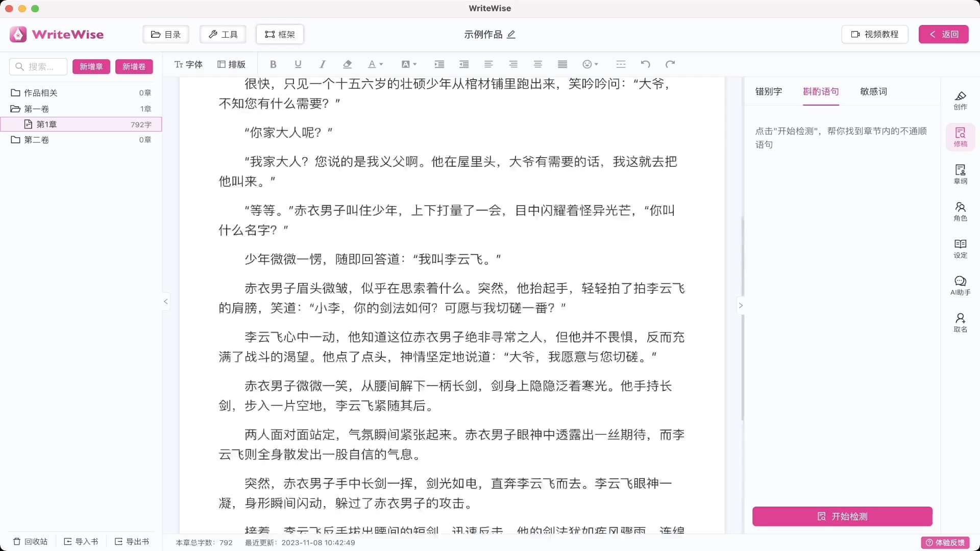This screenshot has height=551, width=980.
Task: Click the redo arrow icon
Action: coord(670,64)
